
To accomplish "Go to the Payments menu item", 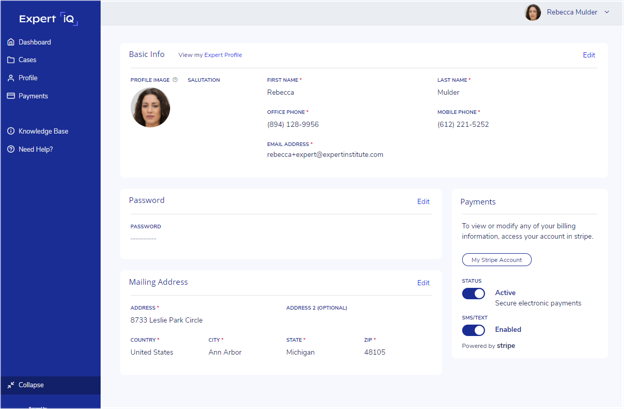I will pos(33,96).
